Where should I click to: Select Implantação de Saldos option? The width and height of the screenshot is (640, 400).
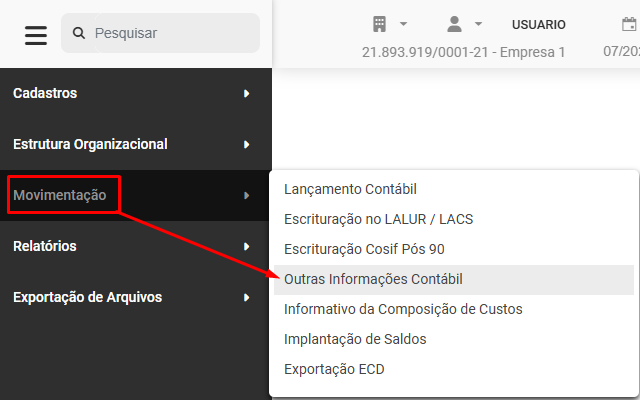click(x=355, y=339)
